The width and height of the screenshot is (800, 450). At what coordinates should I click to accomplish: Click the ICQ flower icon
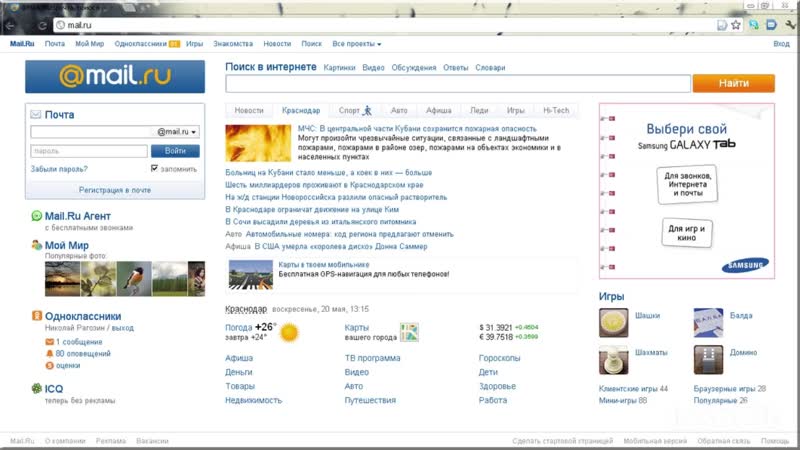tap(37, 388)
